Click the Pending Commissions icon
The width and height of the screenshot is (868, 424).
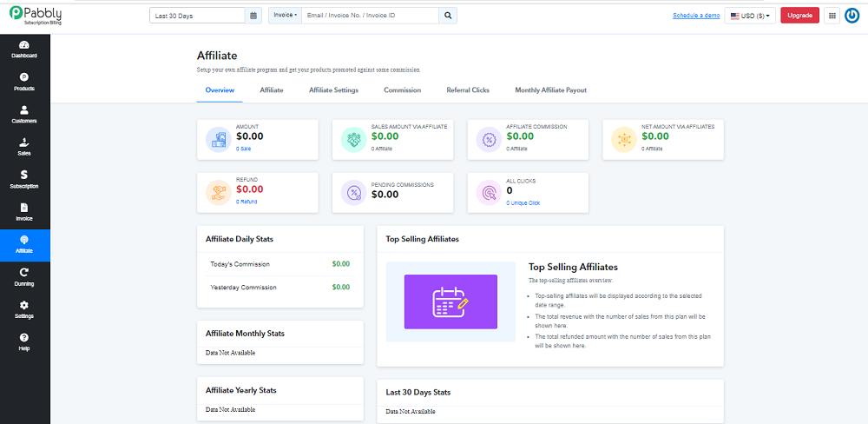353,193
